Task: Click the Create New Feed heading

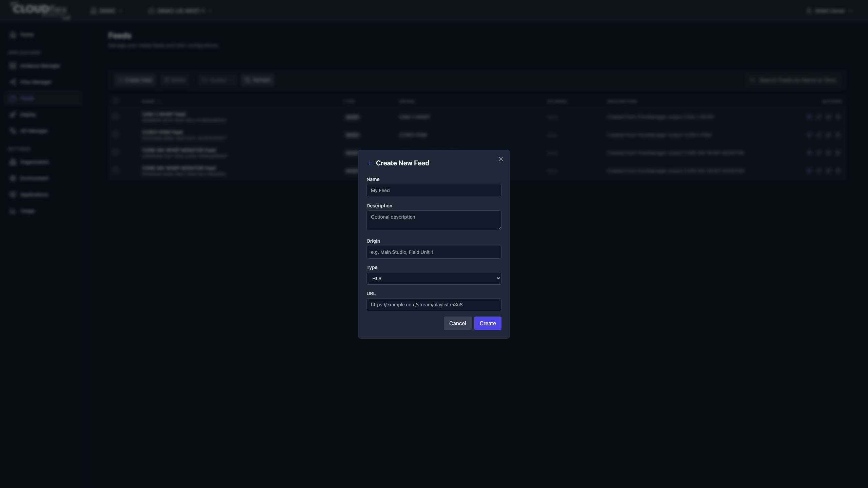Action: 402,163
